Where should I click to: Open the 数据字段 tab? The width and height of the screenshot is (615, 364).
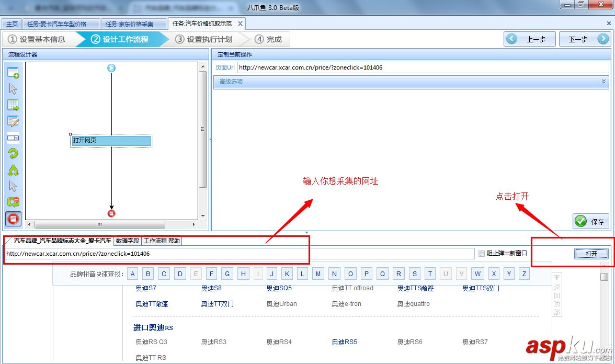tap(128, 241)
